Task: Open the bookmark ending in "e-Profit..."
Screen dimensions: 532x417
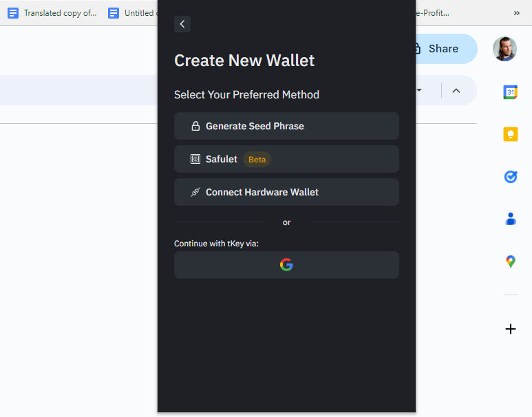Action: pyautogui.click(x=433, y=13)
